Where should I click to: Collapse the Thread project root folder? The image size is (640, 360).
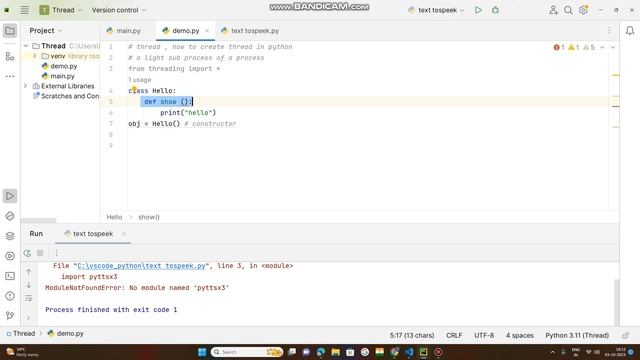pos(26,46)
